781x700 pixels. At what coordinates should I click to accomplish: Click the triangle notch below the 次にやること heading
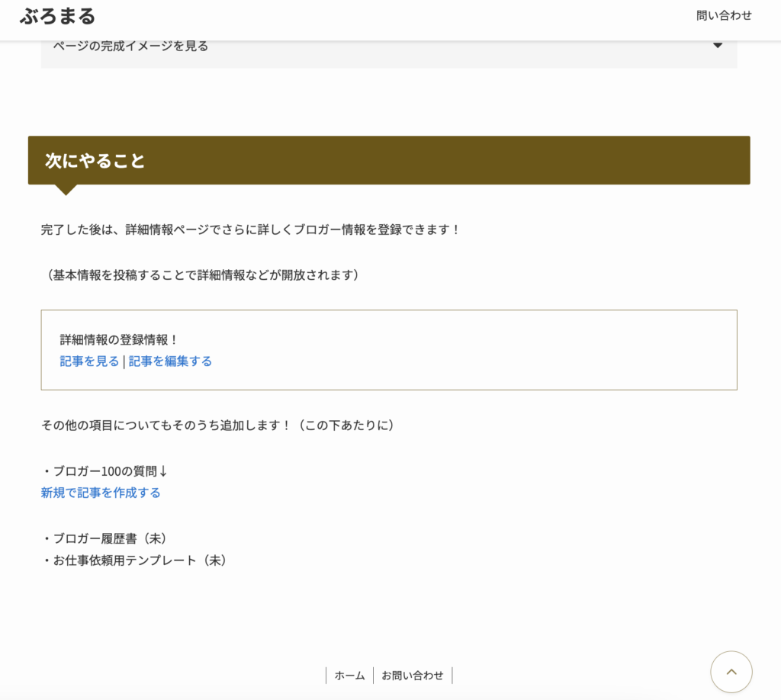coord(66,189)
